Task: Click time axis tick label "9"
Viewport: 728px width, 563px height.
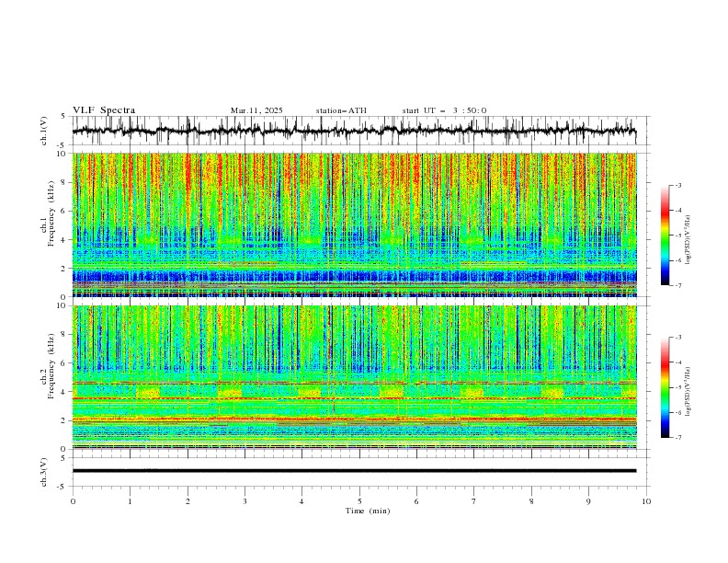Action: (588, 501)
